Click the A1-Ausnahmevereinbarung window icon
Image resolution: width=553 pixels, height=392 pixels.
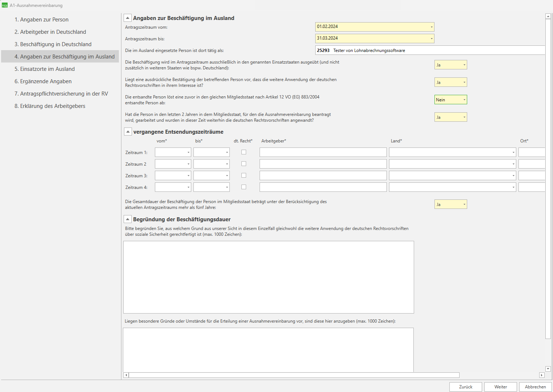(5, 5)
